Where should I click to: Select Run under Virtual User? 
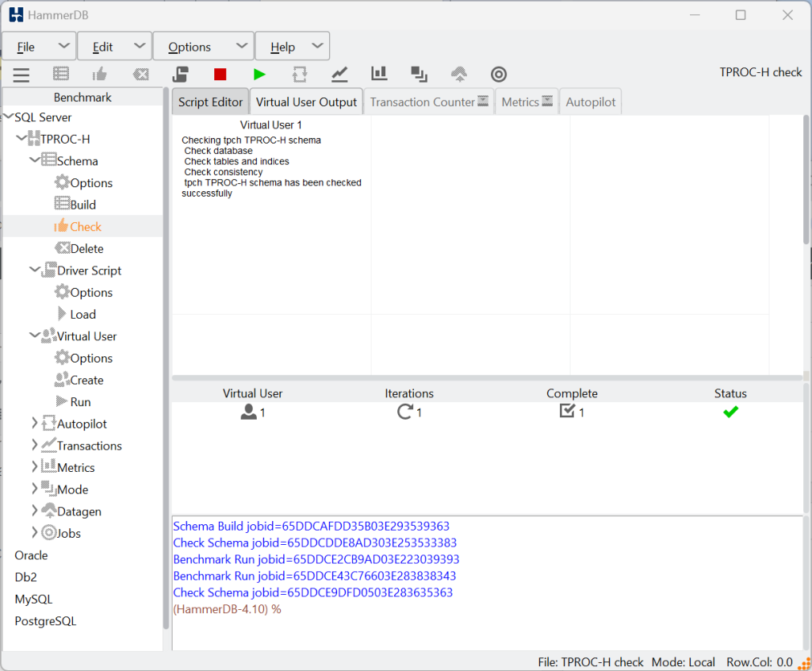pos(73,402)
